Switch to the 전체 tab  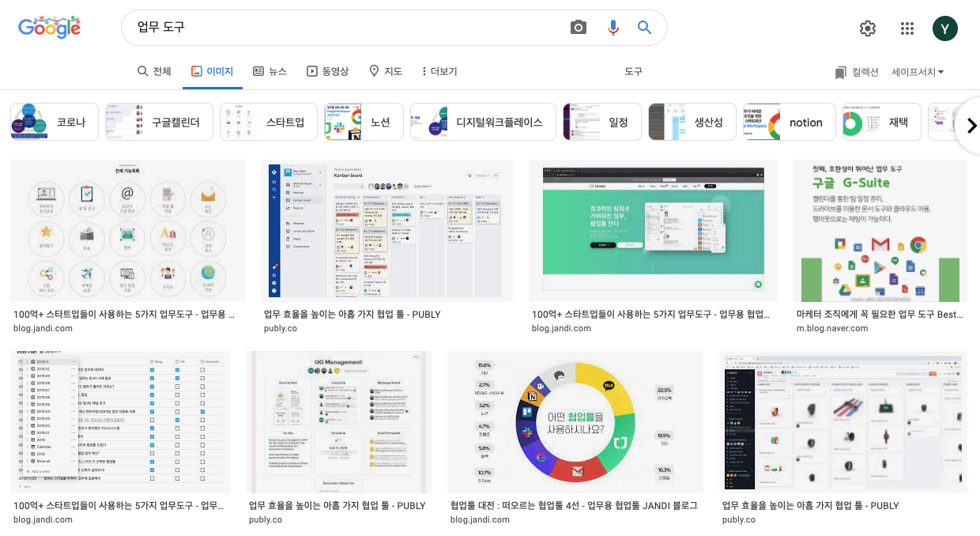(x=154, y=71)
